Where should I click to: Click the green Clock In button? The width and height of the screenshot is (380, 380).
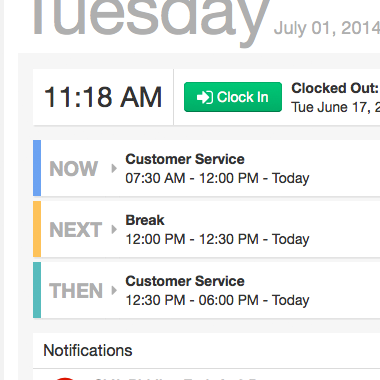pyautogui.click(x=233, y=97)
